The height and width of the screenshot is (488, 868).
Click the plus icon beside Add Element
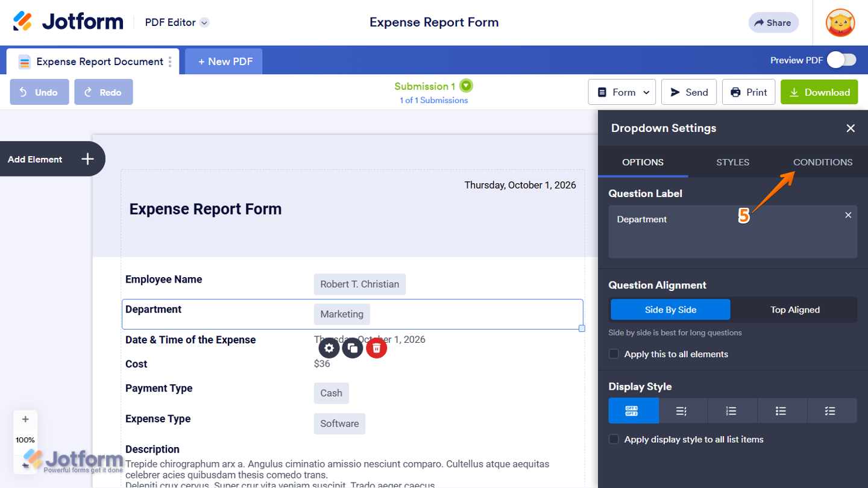point(88,159)
